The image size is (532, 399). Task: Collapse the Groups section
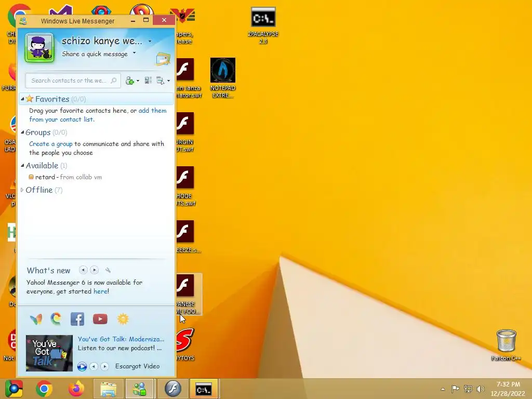pos(22,132)
